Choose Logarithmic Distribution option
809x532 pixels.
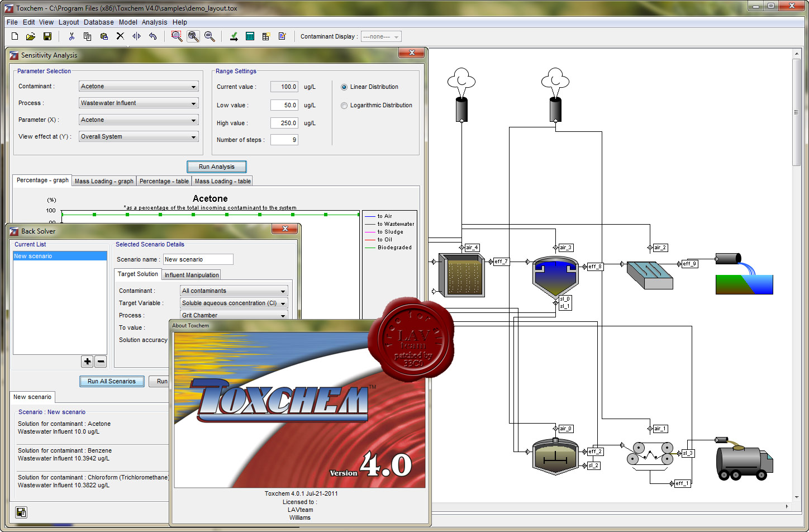[x=377, y=105]
